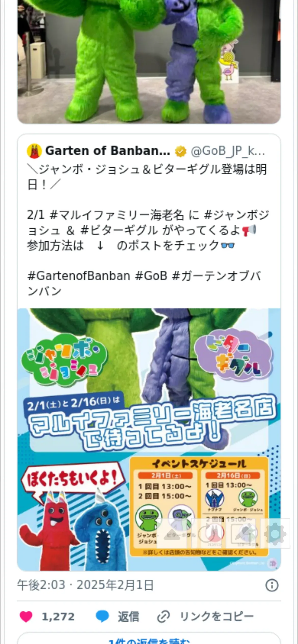This screenshot has width=298, height=644.
Task: Tap the pink heart like icon
Action: [x=26, y=617]
